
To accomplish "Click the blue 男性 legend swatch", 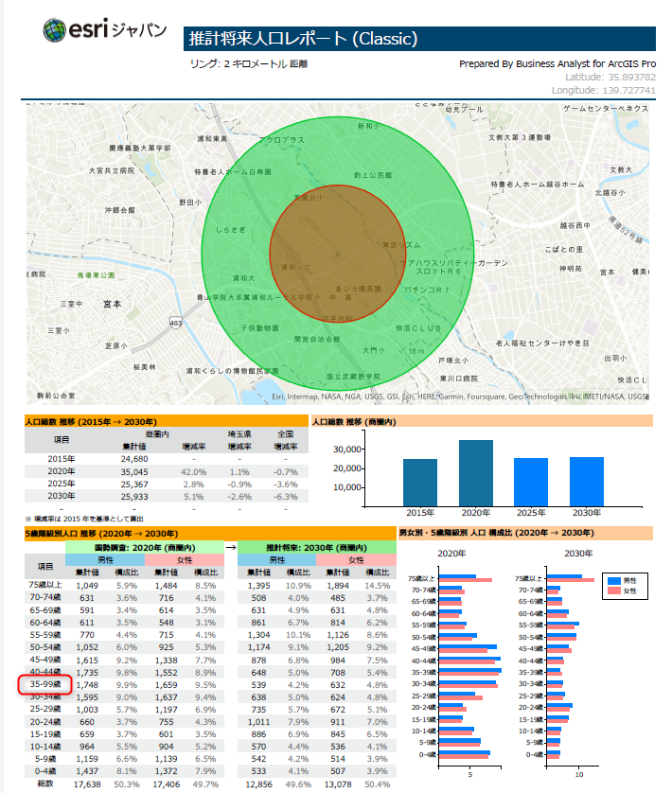I will (x=614, y=581).
